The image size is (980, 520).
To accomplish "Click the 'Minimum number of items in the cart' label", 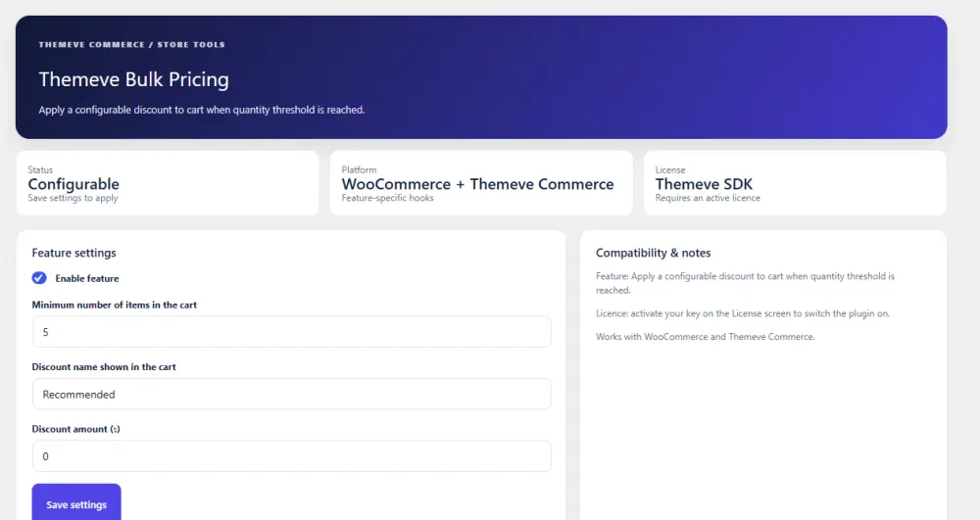I will pos(115,305).
